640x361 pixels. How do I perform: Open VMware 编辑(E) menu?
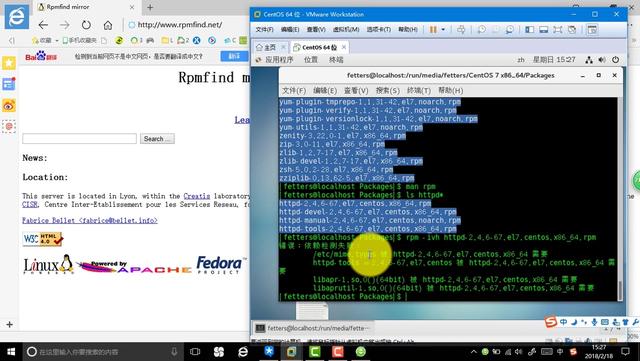coord(290,29)
